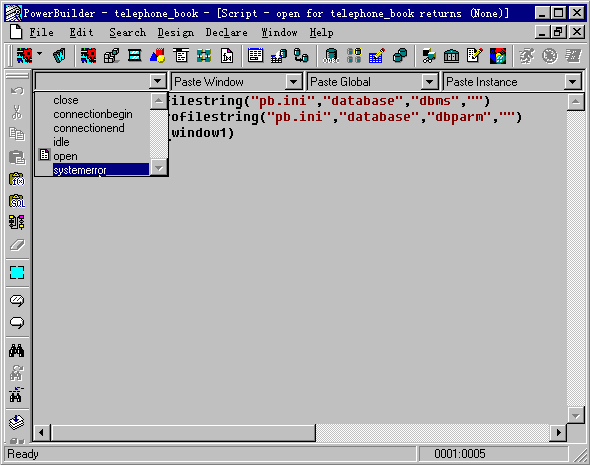
Task: Click the binoculars Find icon
Action: (x=17, y=350)
